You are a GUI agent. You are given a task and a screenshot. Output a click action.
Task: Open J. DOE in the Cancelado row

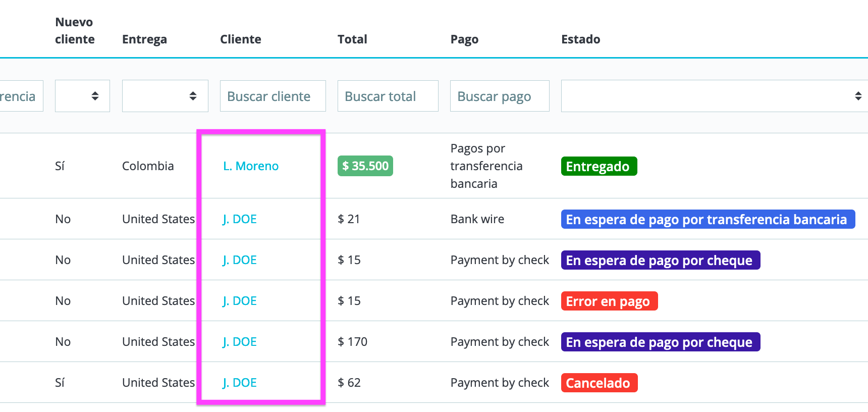pos(240,383)
